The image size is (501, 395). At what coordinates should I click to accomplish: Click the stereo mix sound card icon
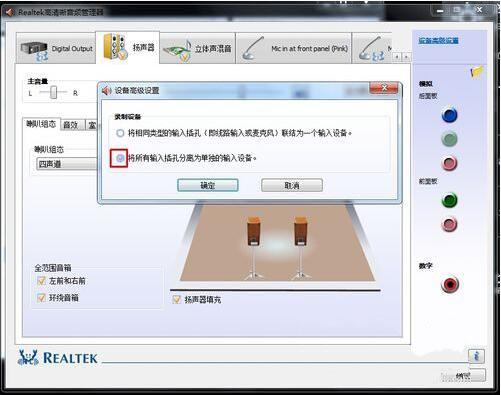click(x=178, y=51)
